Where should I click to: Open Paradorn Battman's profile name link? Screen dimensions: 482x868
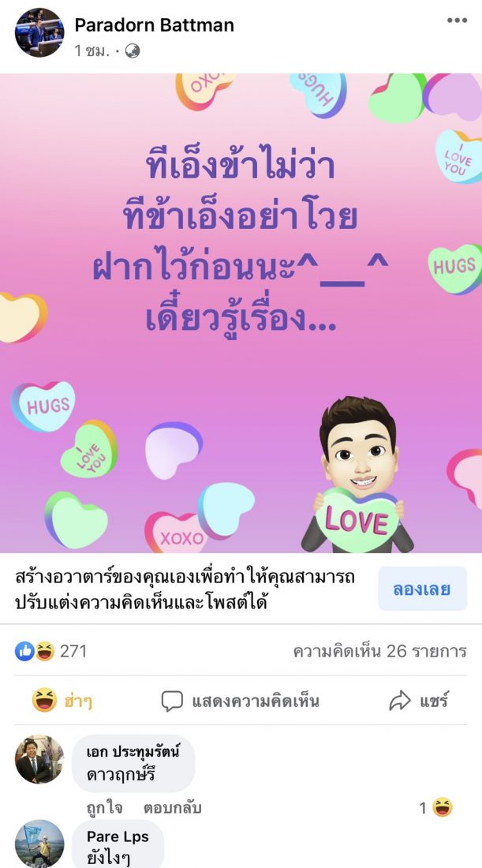[x=155, y=25]
